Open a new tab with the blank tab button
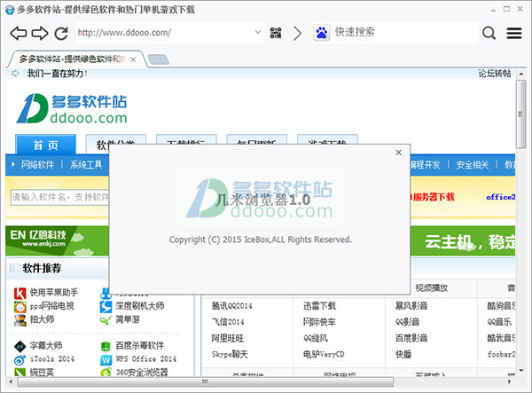Viewport: 532px width, 393px height. 158,59
